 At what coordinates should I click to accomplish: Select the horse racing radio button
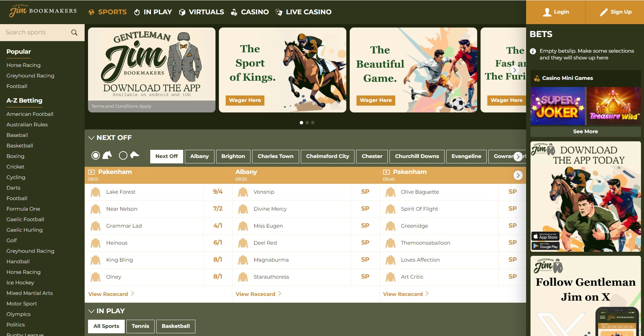[x=96, y=156]
